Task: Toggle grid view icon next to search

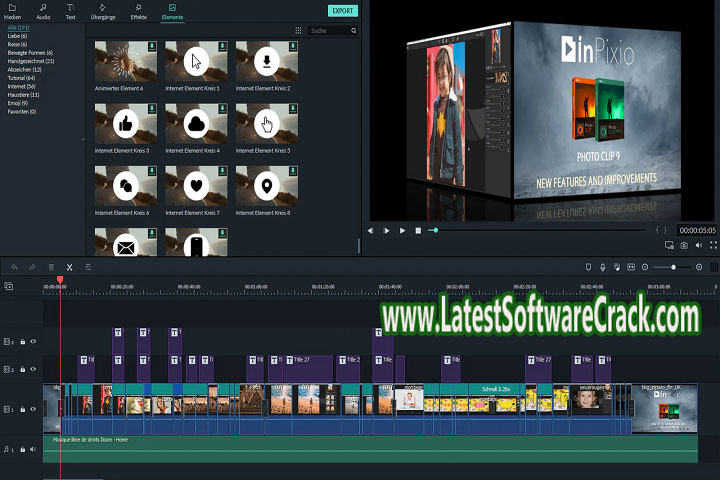Action: pyautogui.click(x=298, y=30)
